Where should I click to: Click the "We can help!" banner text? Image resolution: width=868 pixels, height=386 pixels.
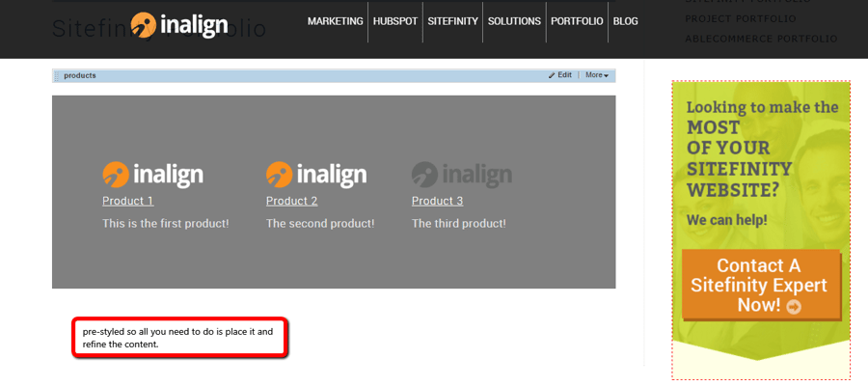(727, 220)
